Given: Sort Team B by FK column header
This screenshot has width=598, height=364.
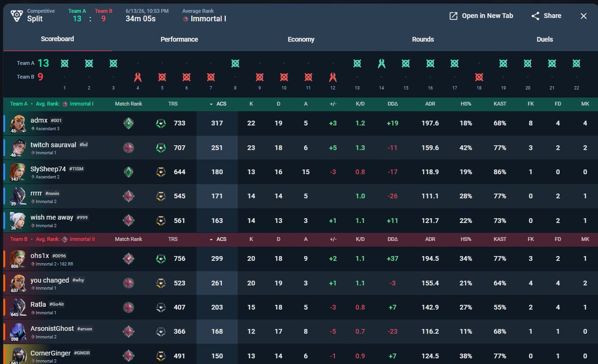Looking at the screenshot, I should coord(531,239).
